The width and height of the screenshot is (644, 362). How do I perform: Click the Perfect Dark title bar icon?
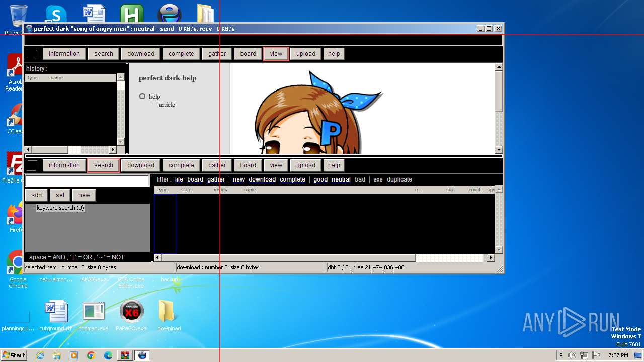(x=29, y=29)
